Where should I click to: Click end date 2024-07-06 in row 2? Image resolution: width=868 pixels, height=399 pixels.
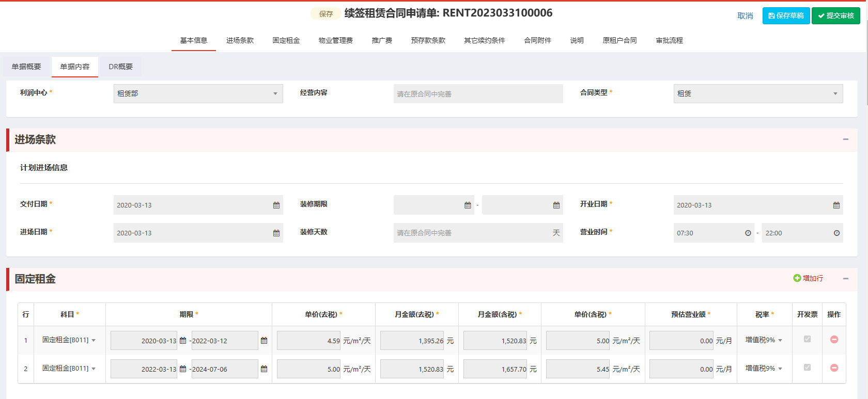[225, 369]
